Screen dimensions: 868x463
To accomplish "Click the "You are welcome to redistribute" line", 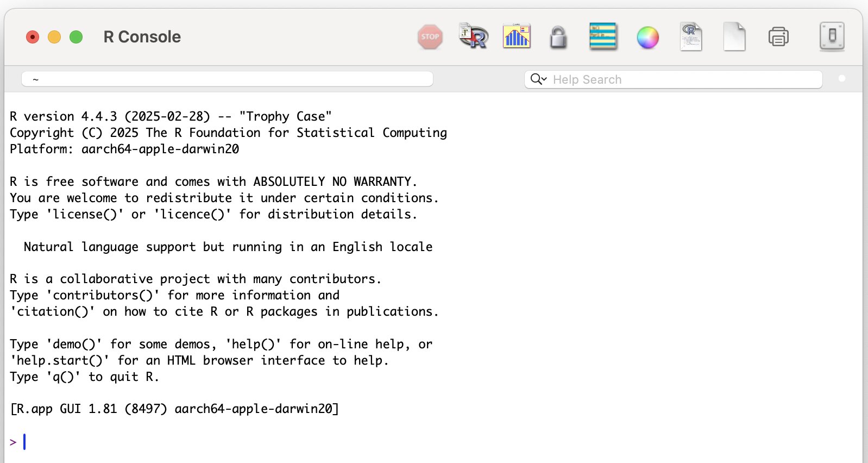I will [224, 198].
